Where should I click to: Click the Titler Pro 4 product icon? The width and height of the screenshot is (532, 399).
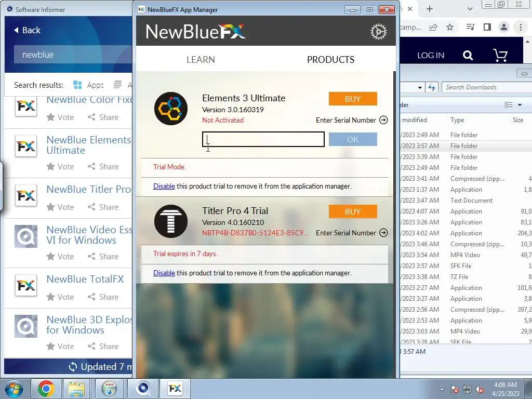coord(170,221)
